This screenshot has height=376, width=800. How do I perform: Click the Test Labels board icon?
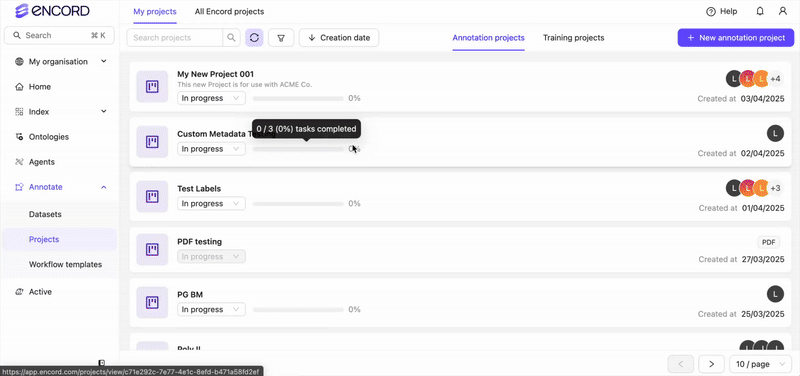coord(152,196)
